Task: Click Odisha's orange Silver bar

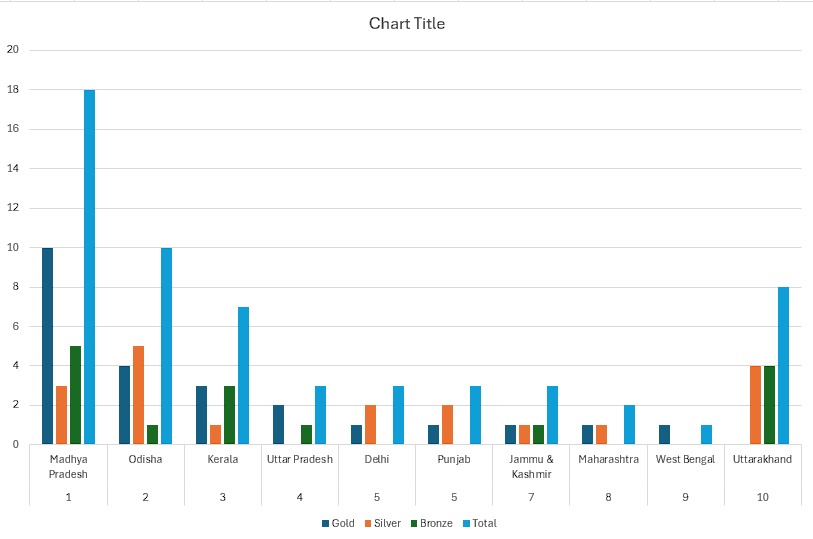Action: (138, 395)
